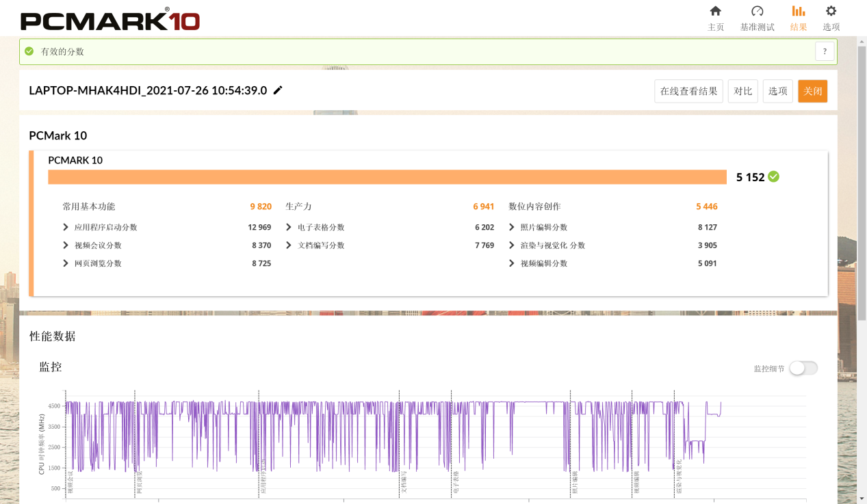Click the 对比 compare button

[742, 91]
